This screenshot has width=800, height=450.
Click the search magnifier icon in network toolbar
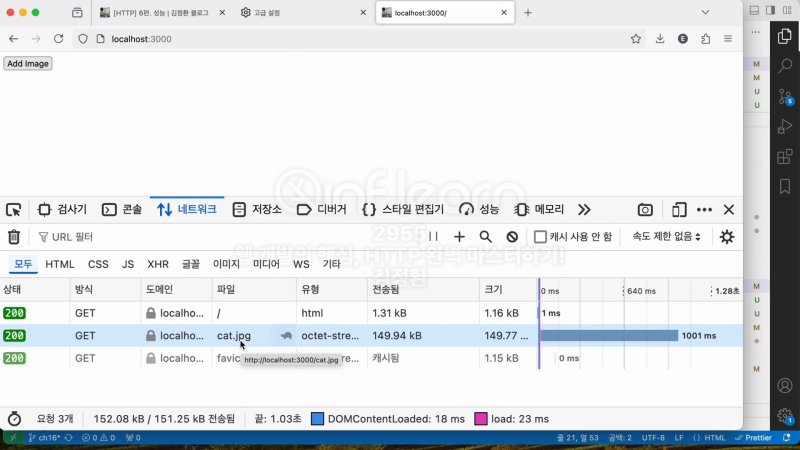tap(485, 237)
